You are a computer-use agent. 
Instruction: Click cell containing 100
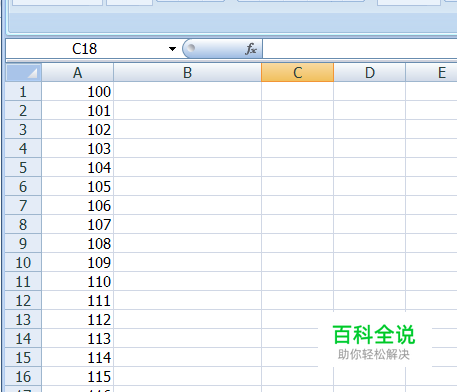(x=77, y=91)
